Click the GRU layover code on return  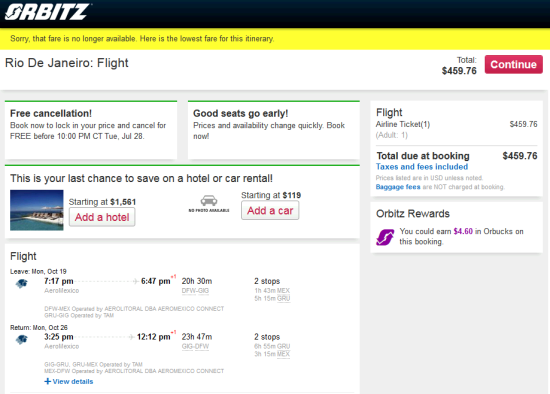(283, 346)
